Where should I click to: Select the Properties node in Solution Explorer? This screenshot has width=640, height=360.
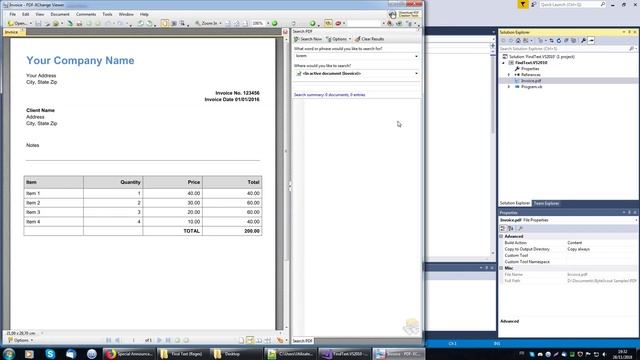point(530,69)
